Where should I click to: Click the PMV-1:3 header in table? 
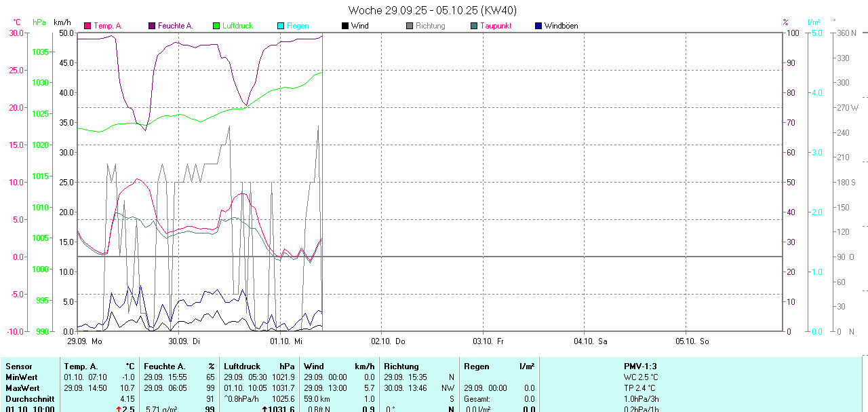tap(640, 367)
